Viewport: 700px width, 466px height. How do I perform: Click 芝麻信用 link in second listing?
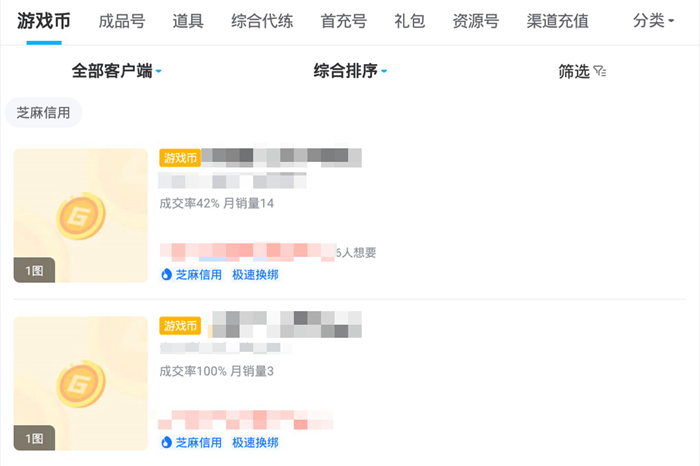(198, 442)
